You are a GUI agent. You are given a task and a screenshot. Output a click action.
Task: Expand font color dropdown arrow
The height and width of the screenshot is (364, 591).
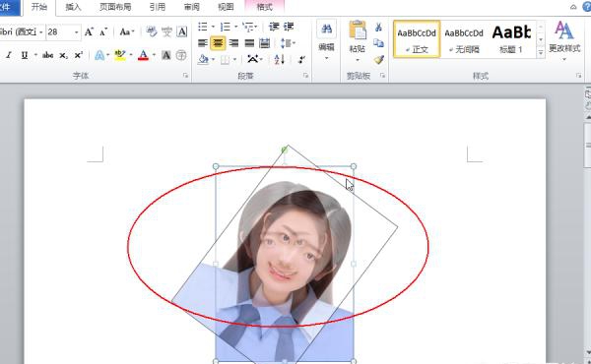[x=154, y=55]
